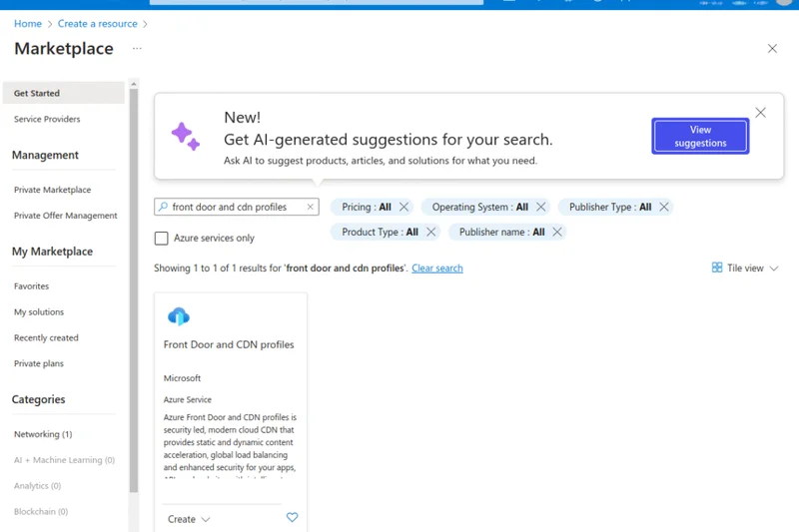
Task: Click the search magnifier icon
Action: click(163, 207)
